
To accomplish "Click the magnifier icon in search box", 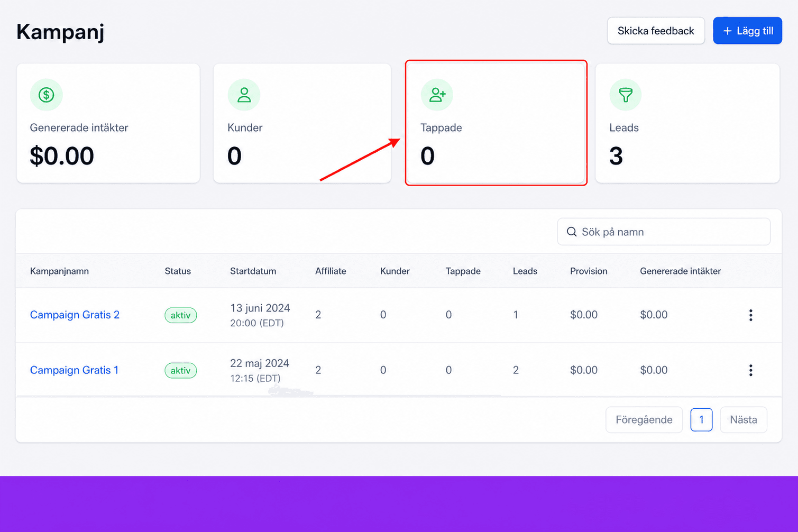I will (x=572, y=232).
